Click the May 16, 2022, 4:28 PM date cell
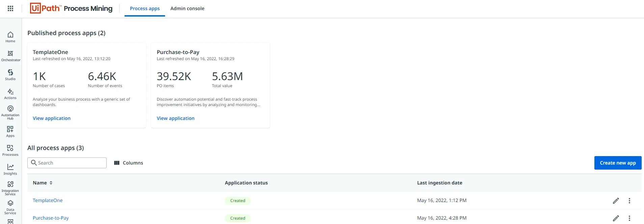The width and height of the screenshot is (644, 224). (442, 218)
